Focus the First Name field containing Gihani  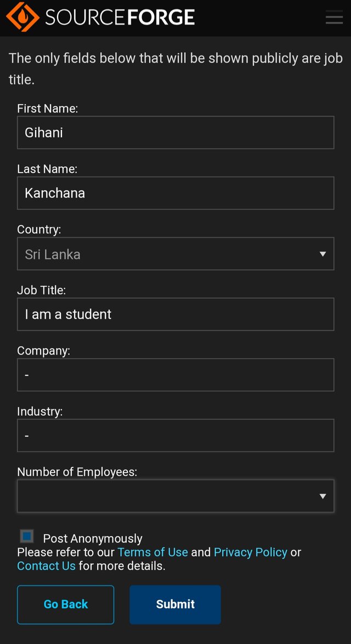click(x=175, y=132)
